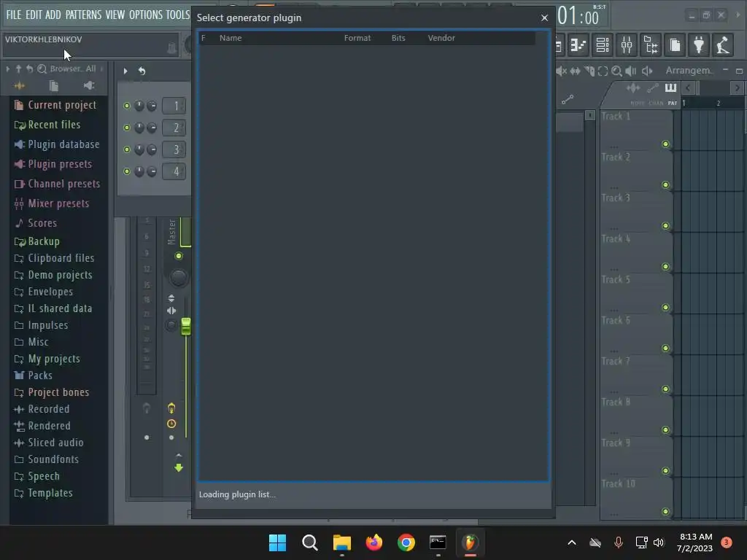Close the Select generator plugin dialog
Viewport: 747px width, 560px height.
click(544, 17)
